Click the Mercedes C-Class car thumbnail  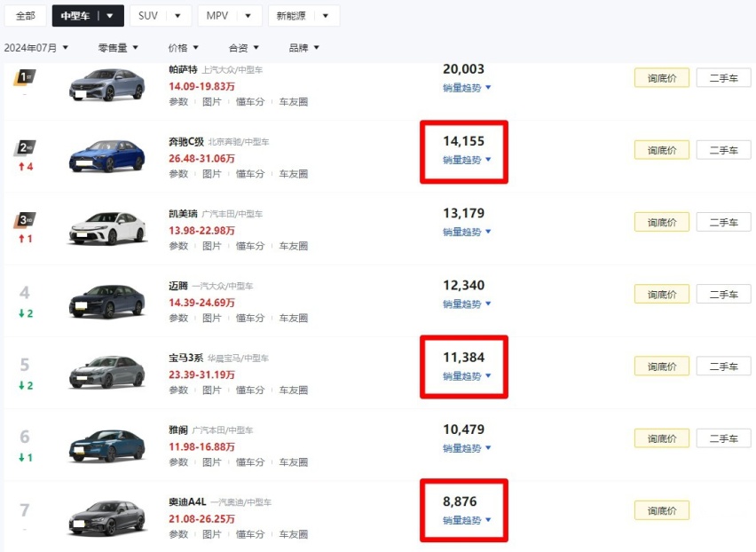click(106, 156)
